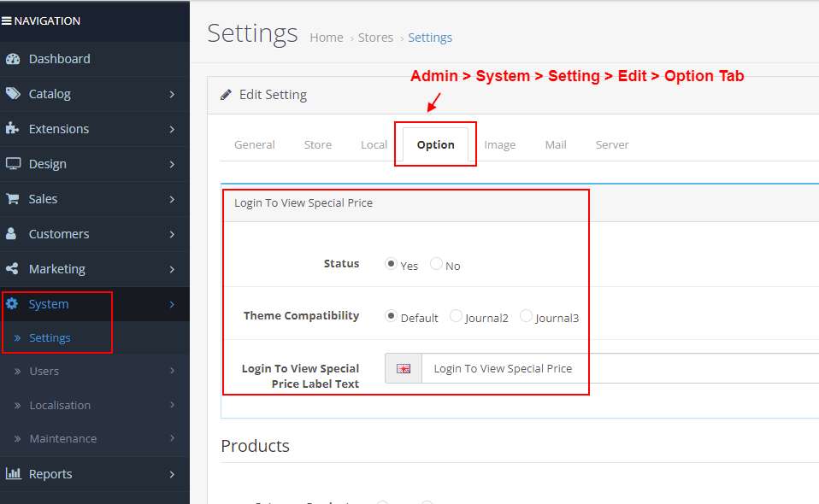
Task: Click the Stores breadcrumb link
Action: 375,38
